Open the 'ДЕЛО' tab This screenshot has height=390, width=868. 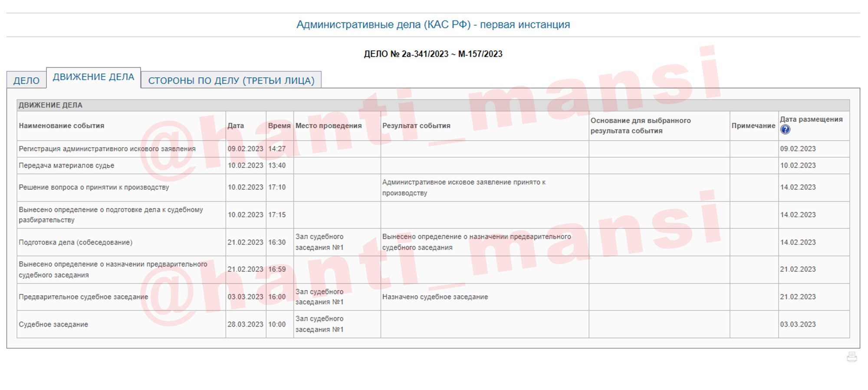[x=26, y=80]
